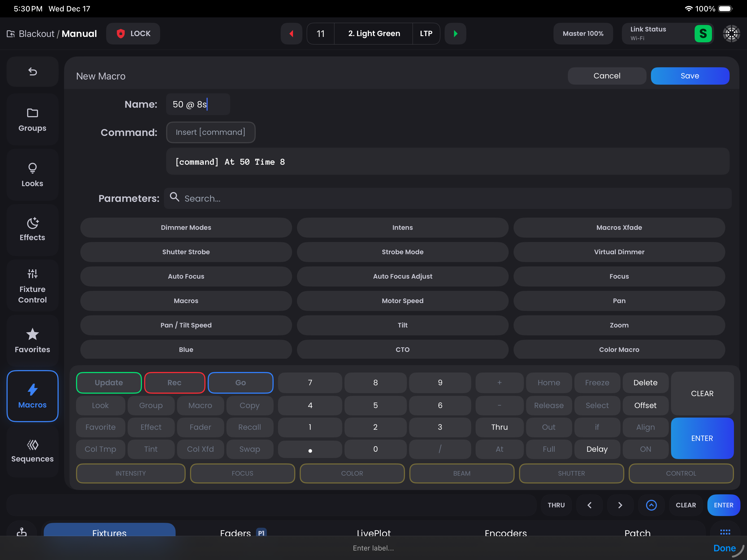The height and width of the screenshot is (560, 747).
Task: Adjust the Master 100% level
Action: tap(583, 33)
